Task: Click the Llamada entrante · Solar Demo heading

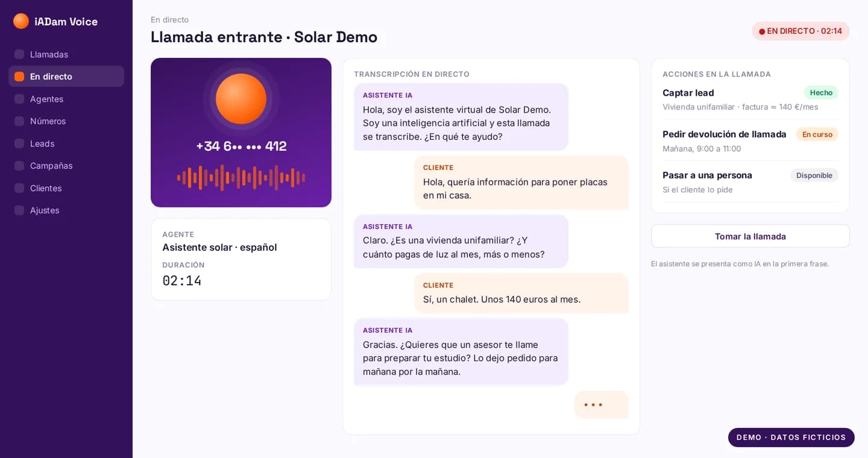Action: tap(264, 37)
